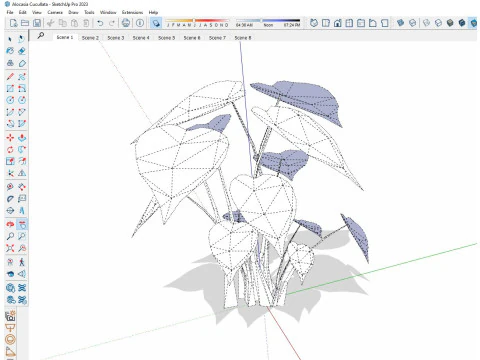
Task: Pick the Move tool
Action: click(x=10, y=138)
